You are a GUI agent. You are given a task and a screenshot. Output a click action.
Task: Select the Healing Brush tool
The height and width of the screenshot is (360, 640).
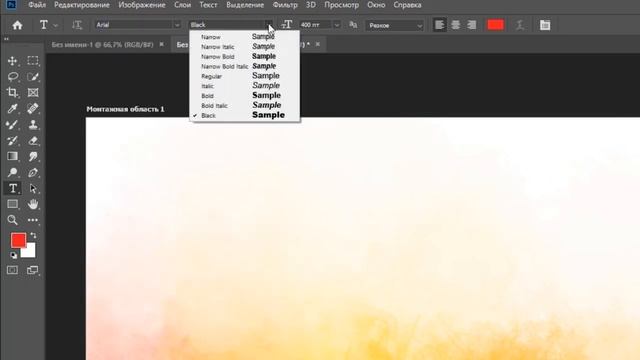(x=33, y=109)
